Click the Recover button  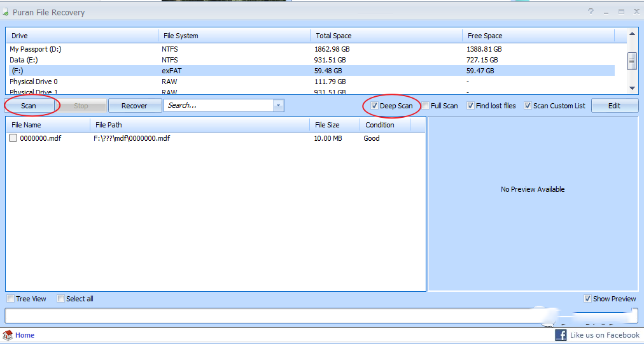[x=134, y=106]
